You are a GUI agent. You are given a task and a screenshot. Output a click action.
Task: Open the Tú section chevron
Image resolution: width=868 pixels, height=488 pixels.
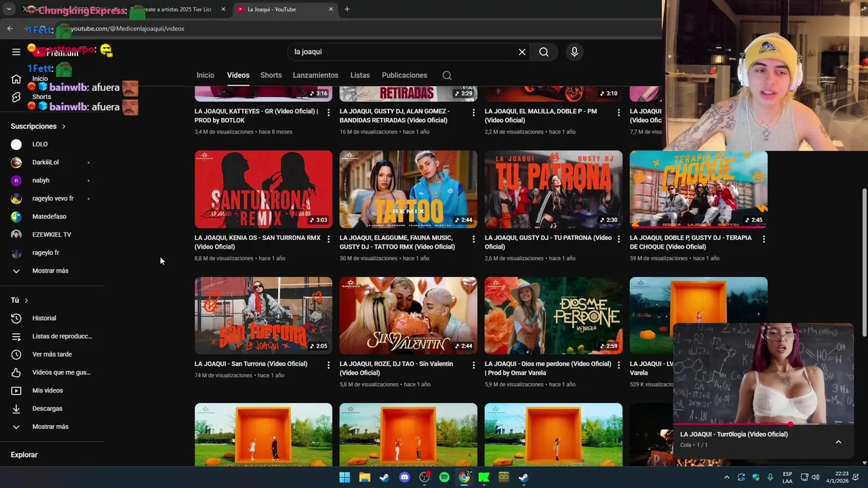point(26,300)
